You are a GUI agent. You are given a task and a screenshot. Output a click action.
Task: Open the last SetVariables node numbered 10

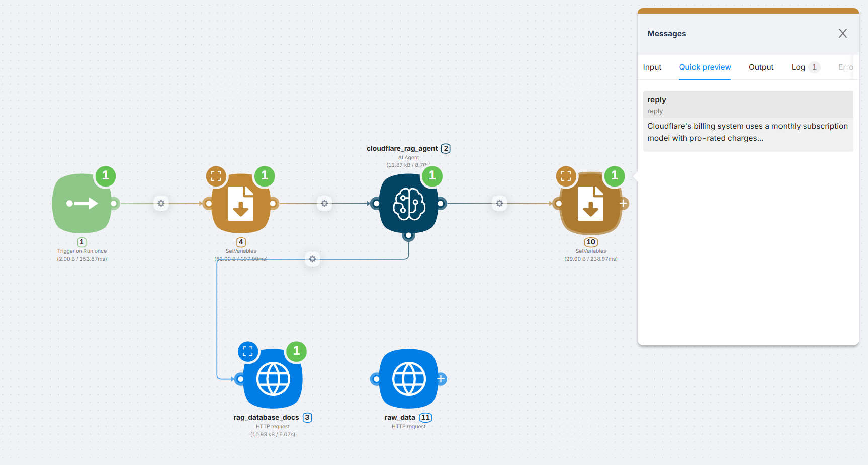tap(590, 204)
